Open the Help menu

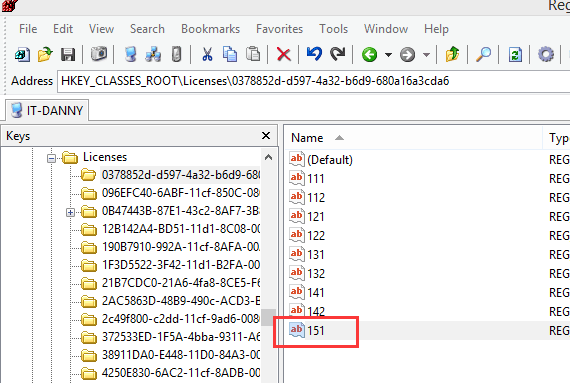pyautogui.click(x=436, y=29)
